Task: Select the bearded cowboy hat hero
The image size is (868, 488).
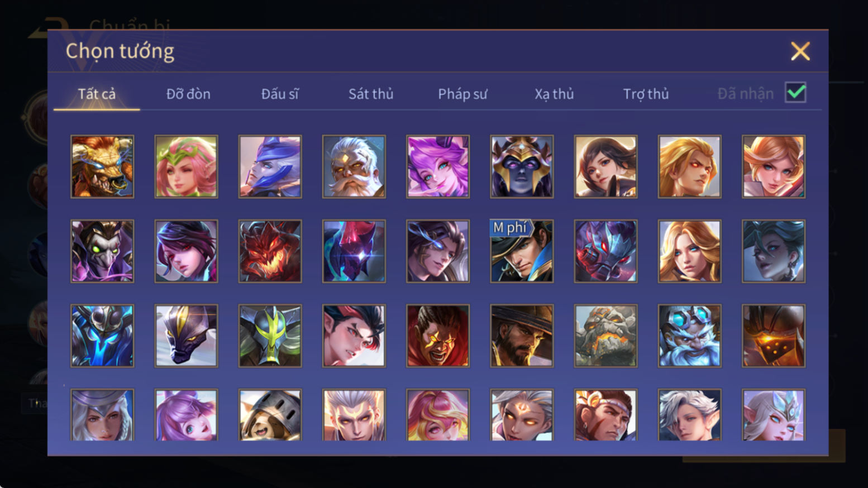Action: click(522, 336)
